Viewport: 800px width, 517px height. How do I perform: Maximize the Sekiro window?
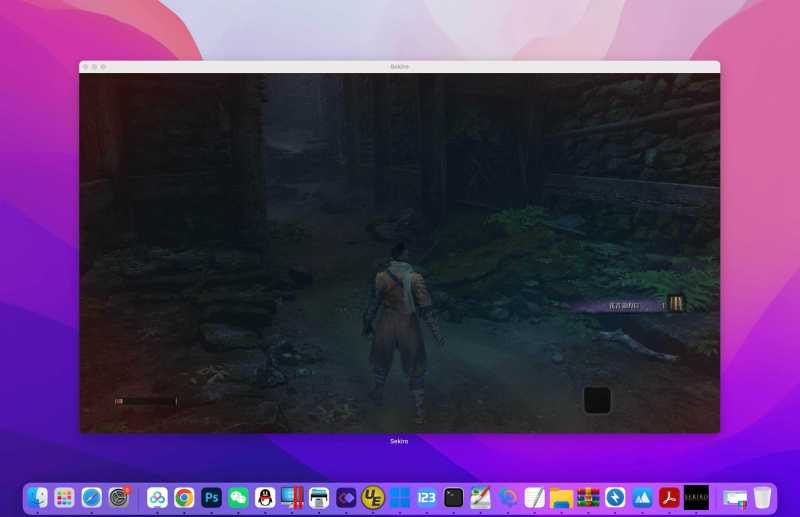(x=104, y=67)
